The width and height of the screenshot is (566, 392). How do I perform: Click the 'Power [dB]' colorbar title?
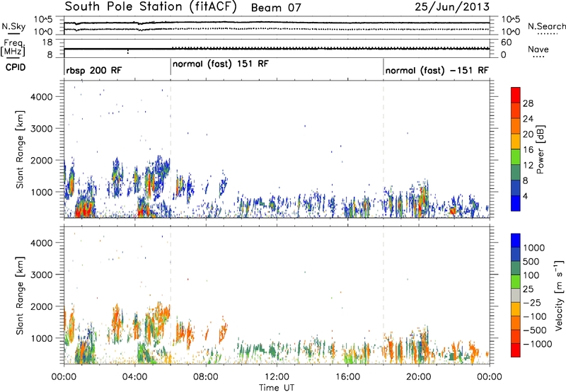click(x=540, y=149)
